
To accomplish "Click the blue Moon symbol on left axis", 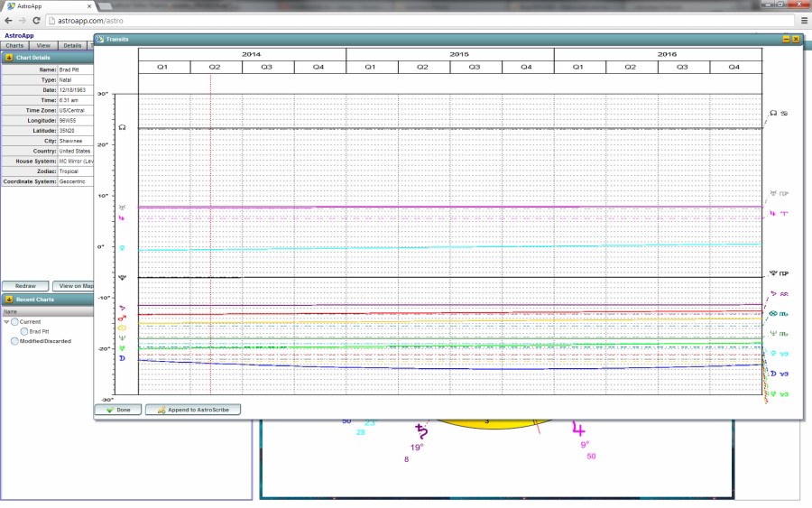I will tap(122, 358).
